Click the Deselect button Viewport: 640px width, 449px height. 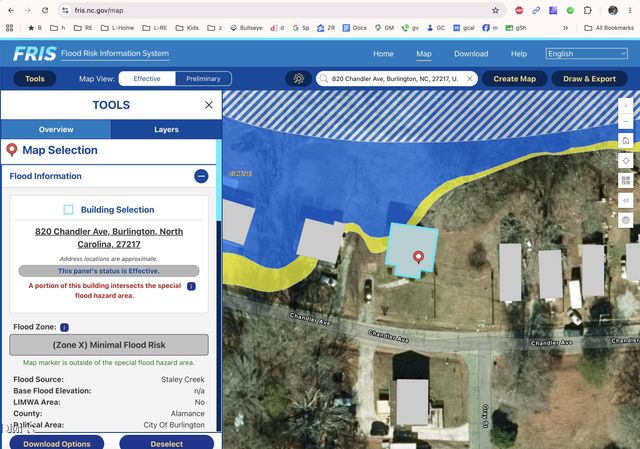(167, 442)
